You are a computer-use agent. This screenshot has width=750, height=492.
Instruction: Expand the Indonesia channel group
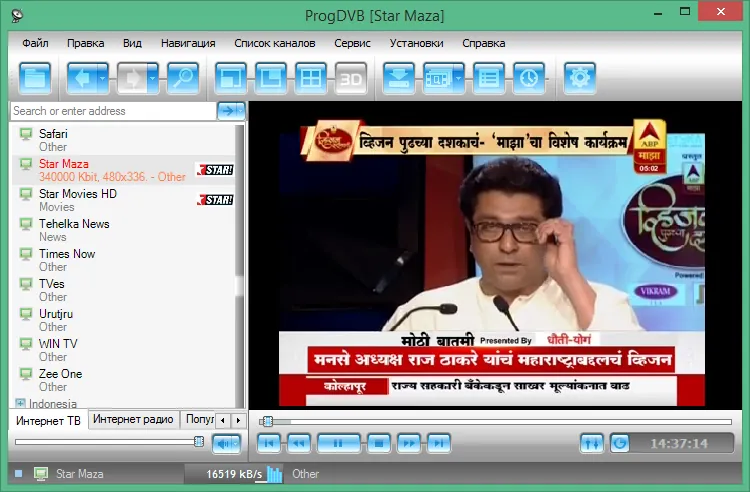pyautogui.click(x=20, y=403)
